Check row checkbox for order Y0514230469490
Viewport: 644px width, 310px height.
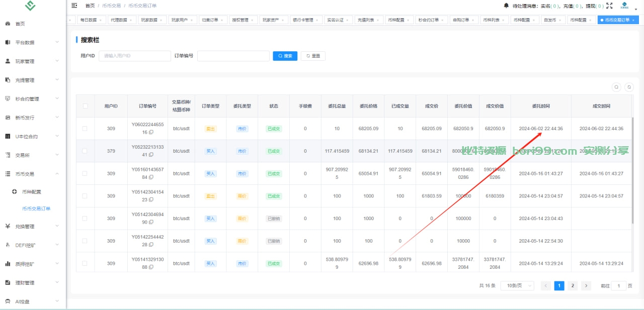[85, 219]
